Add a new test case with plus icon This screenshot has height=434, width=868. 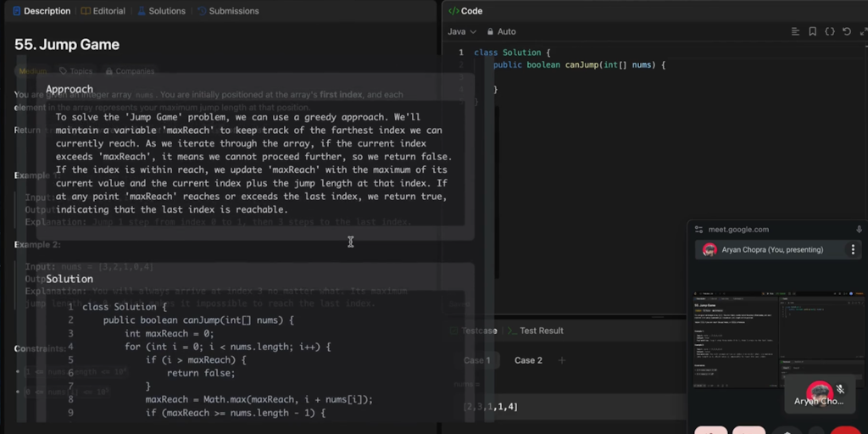point(562,360)
